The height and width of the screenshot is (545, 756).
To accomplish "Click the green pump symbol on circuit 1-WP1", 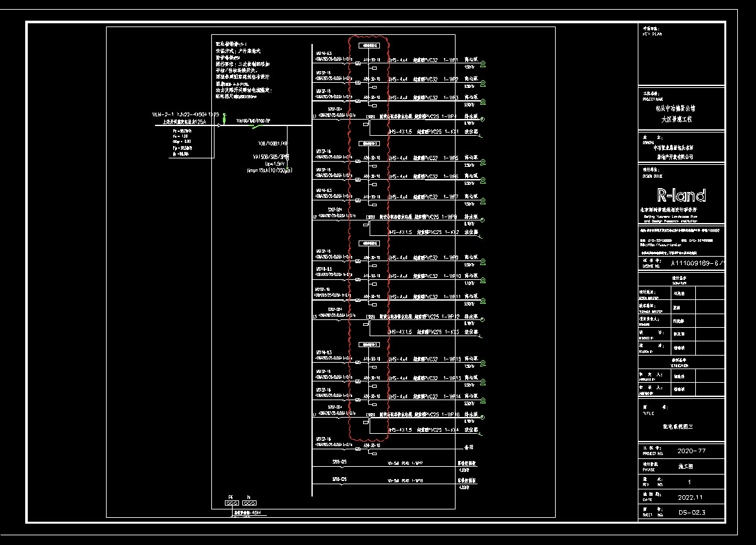I will tap(482, 63).
